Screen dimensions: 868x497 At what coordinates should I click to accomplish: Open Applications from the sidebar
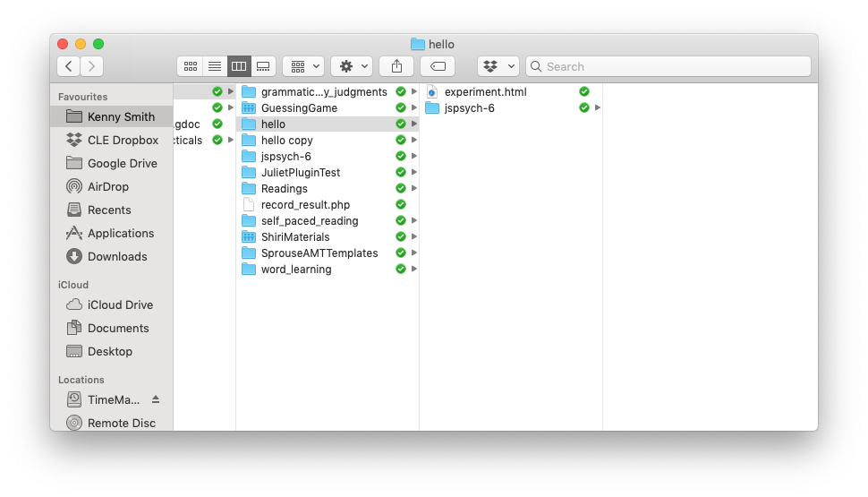point(120,233)
